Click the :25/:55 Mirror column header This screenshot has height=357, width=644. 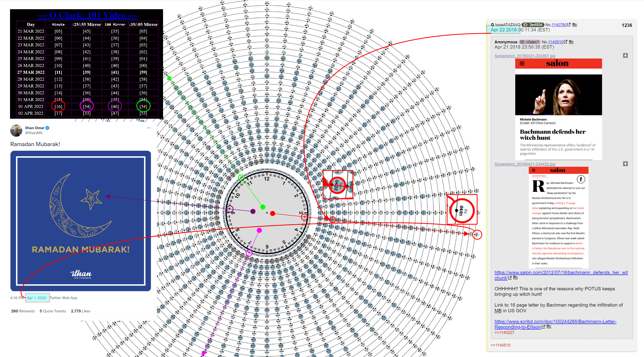pos(87,25)
